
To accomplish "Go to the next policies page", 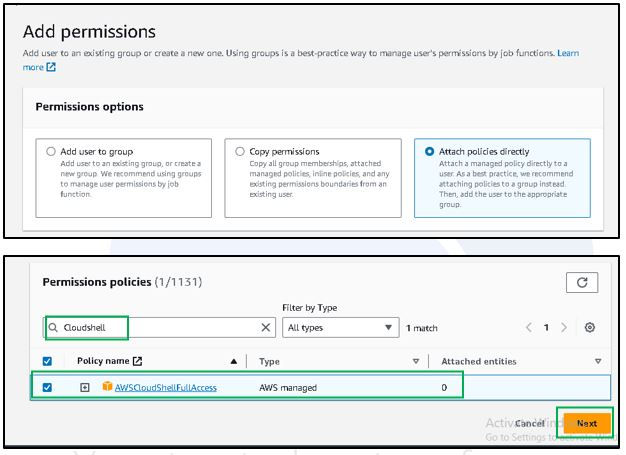I will tap(564, 328).
